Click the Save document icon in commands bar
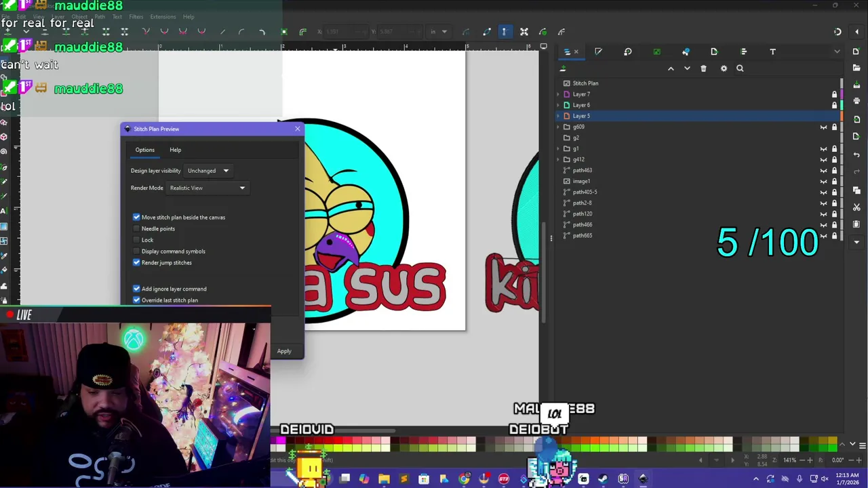Screen dimensions: 868x488 857,86
